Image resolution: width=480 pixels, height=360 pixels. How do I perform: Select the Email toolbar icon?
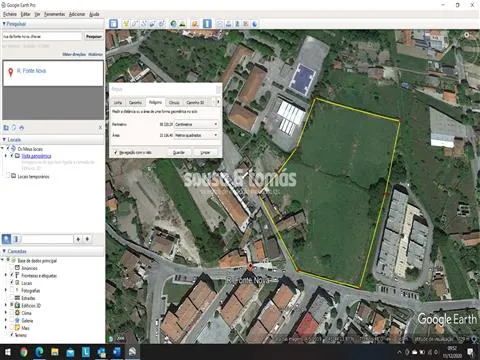pyautogui.click(x=220, y=24)
